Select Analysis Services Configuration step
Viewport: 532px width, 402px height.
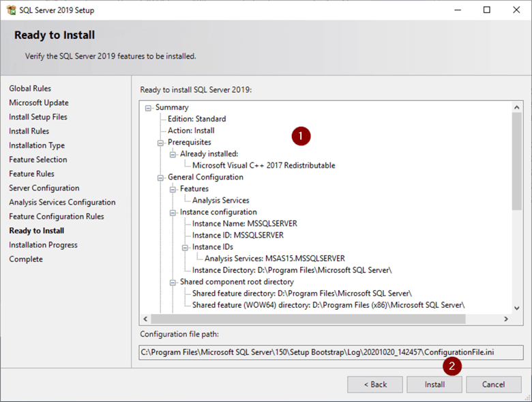click(x=62, y=203)
